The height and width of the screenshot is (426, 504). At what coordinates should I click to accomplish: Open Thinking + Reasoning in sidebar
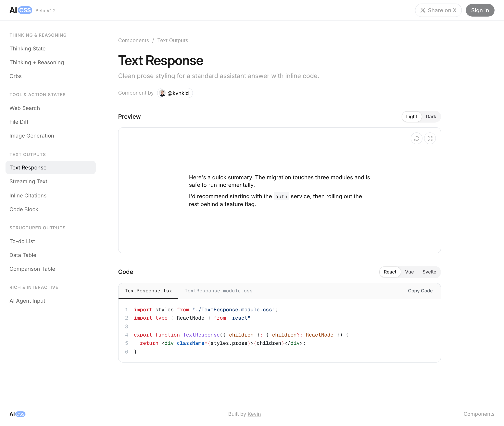pyautogui.click(x=50, y=62)
